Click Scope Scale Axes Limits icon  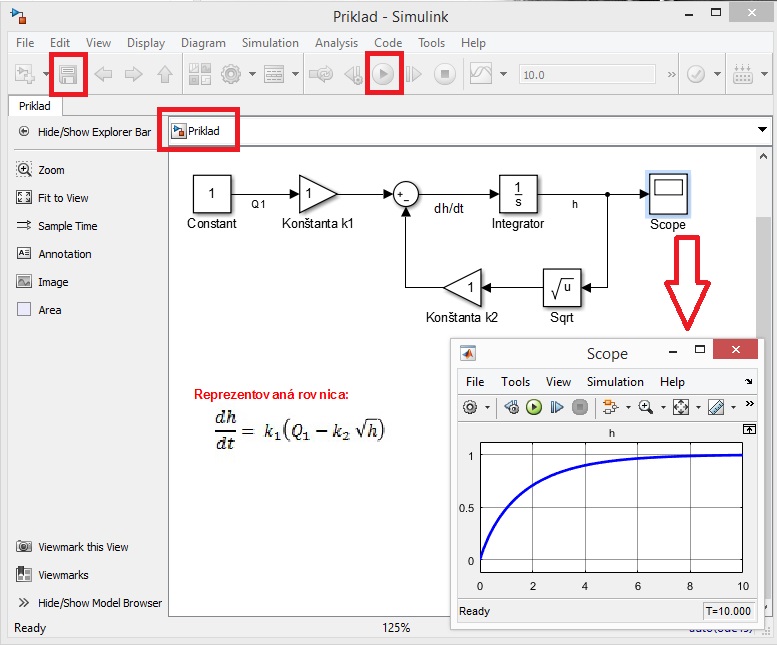pyautogui.click(x=680, y=407)
